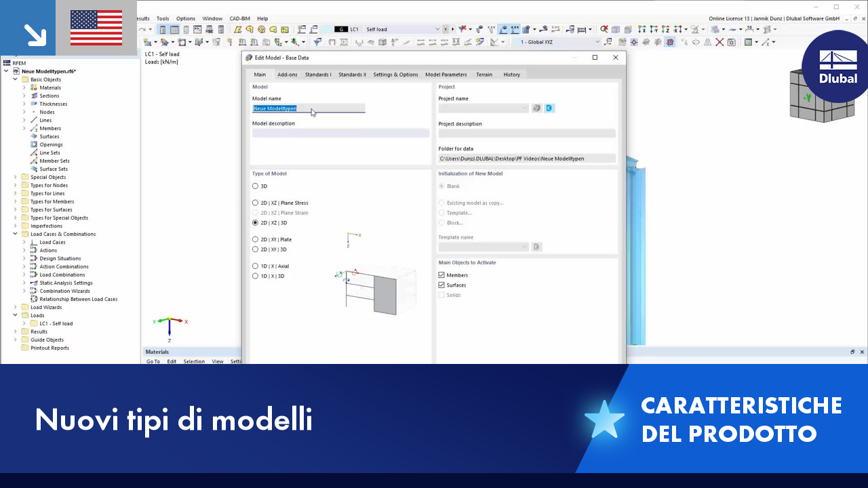Click the Surfaces icon in navigator
Screen dimensions: 868x488
[x=34, y=136]
